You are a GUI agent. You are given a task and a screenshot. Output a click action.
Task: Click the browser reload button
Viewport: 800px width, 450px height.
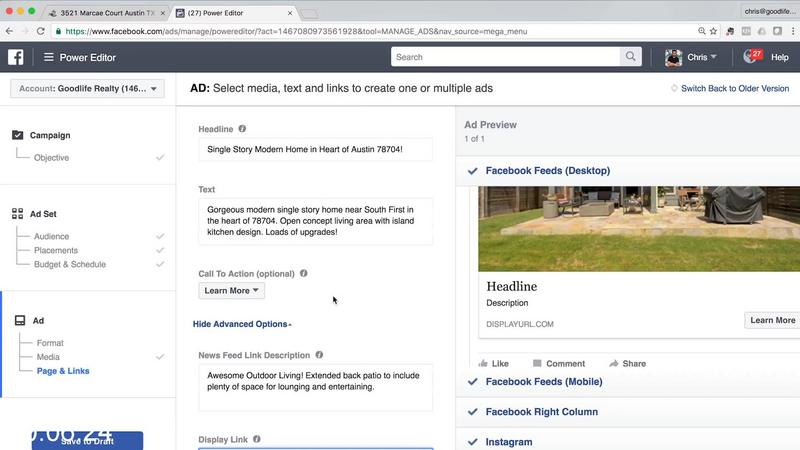[40, 31]
